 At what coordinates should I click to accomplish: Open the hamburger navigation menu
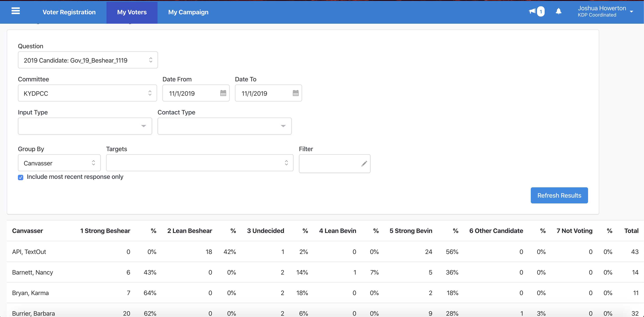click(15, 11)
